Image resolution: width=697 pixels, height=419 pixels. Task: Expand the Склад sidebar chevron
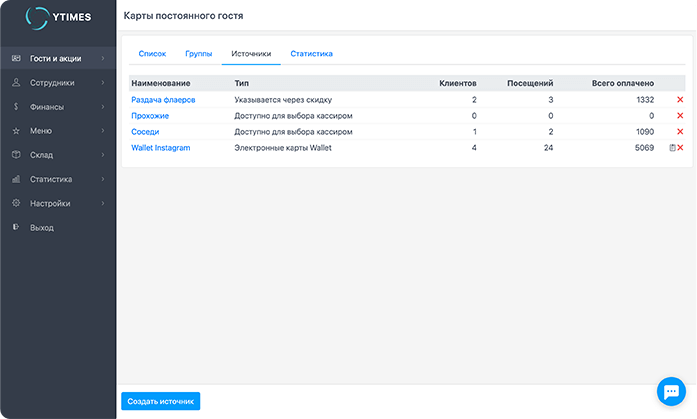[x=103, y=155]
